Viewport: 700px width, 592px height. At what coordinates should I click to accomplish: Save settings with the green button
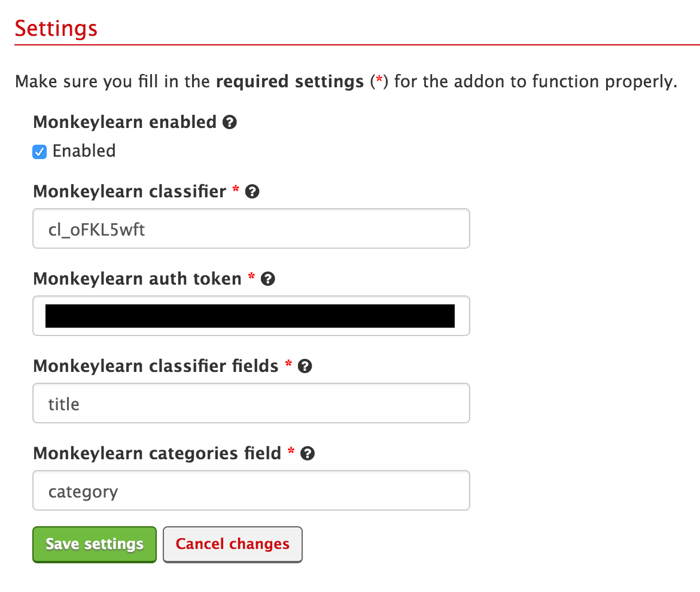(x=95, y=545)
